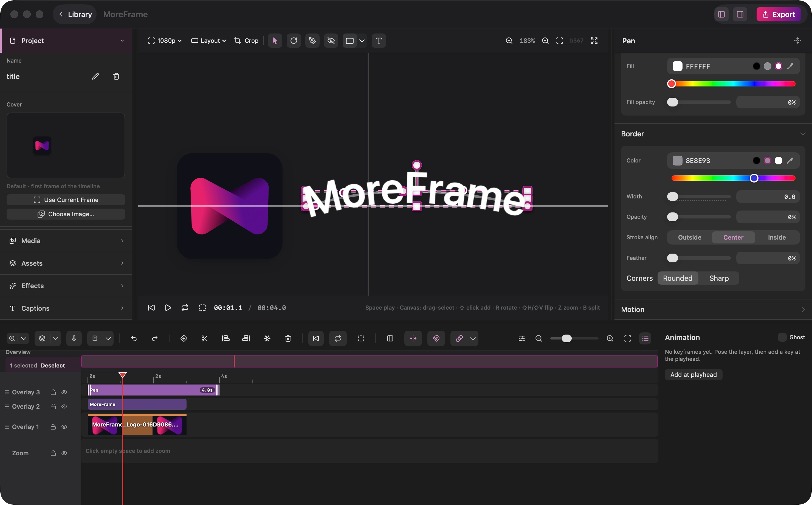This screenshot has height=505, width=812.
Task: Hide the Overlay 3 track
Action: [x=64, y=392]
